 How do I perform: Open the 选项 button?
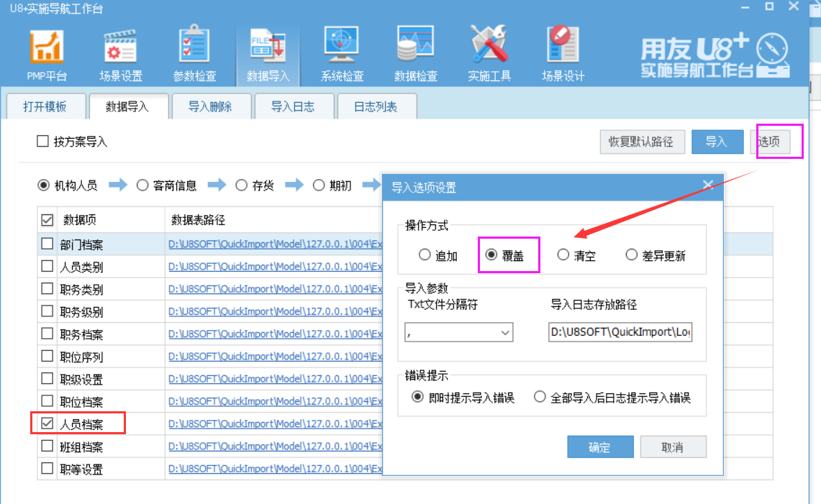(x=770, y=142)
